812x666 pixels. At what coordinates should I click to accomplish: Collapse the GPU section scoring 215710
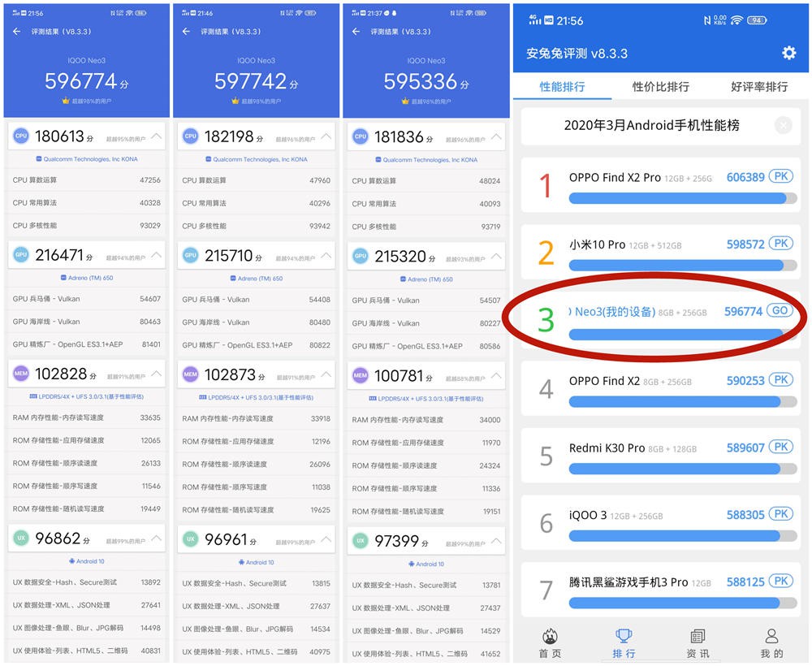point(326,255)
